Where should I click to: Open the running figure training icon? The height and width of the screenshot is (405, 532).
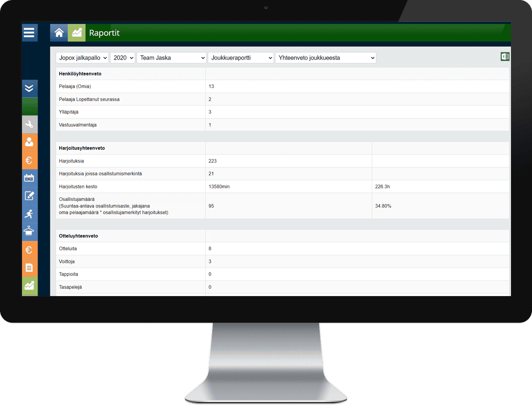click(29, 214)
